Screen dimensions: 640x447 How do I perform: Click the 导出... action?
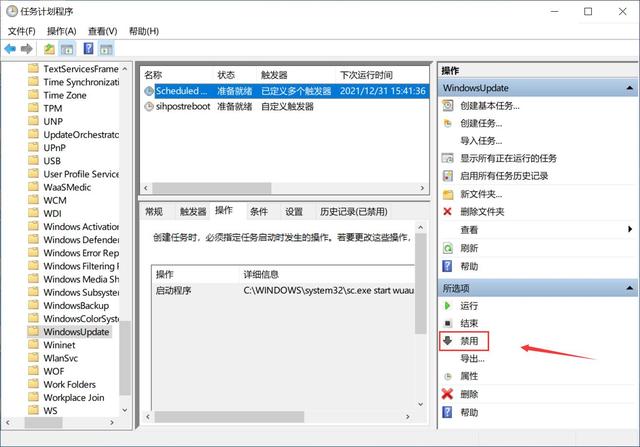(473, 359)
